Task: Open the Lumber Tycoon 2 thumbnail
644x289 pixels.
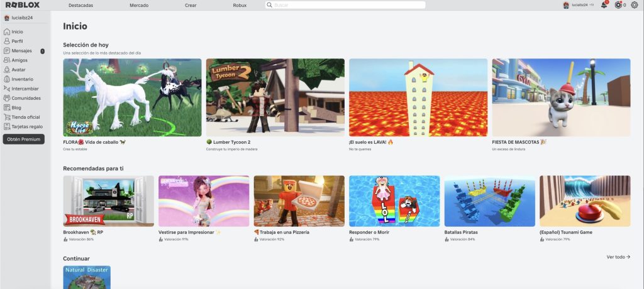Action: point(275,97)
